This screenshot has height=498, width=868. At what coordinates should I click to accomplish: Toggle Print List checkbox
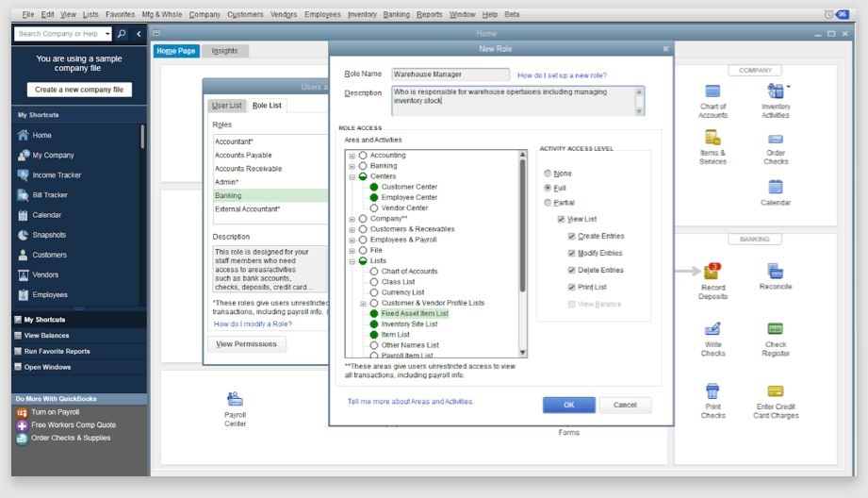click(571, 287)
